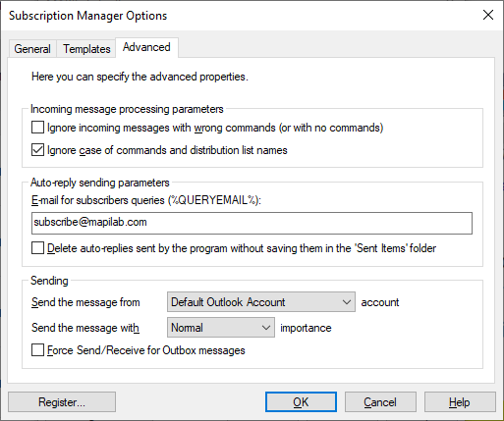Screen dimensions: 504x421
Task: Open the Normal importance dropdown
Action: 221,328
